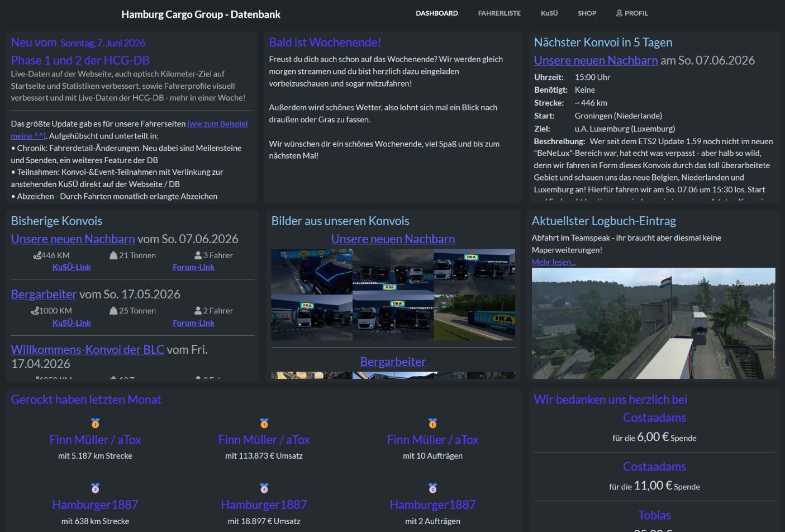Open Finn Müller / aTox profile above Umsatz
The width and height of the screenshot is (785, 532).
pyautogui.click(x=264, y=440)
